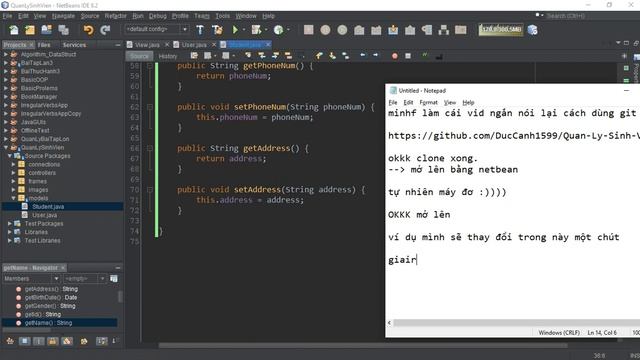Collapse getPhoneNum method code fold

tap(150, 65)
